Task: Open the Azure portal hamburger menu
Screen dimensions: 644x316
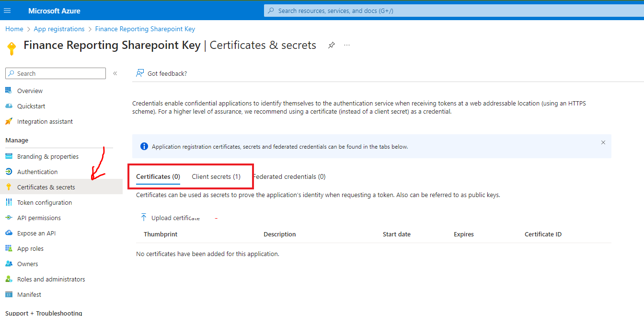Action: pos(7,11)
